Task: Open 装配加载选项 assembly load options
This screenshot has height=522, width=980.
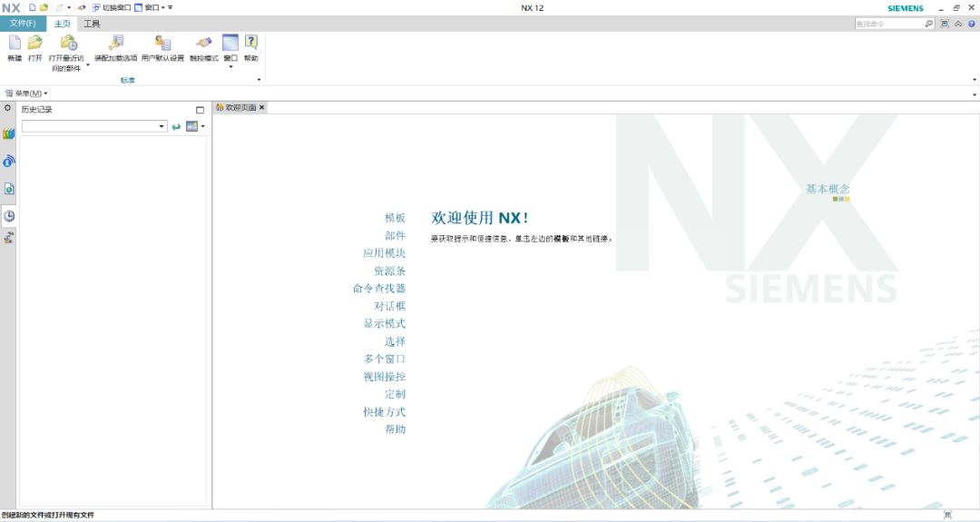Action: (x=115, y=48)
